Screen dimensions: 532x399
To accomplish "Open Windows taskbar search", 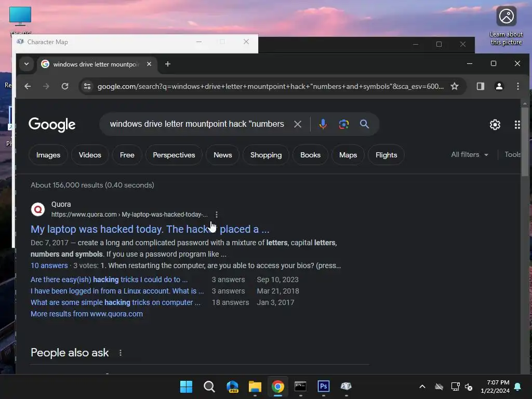I will tap(209, 387).
